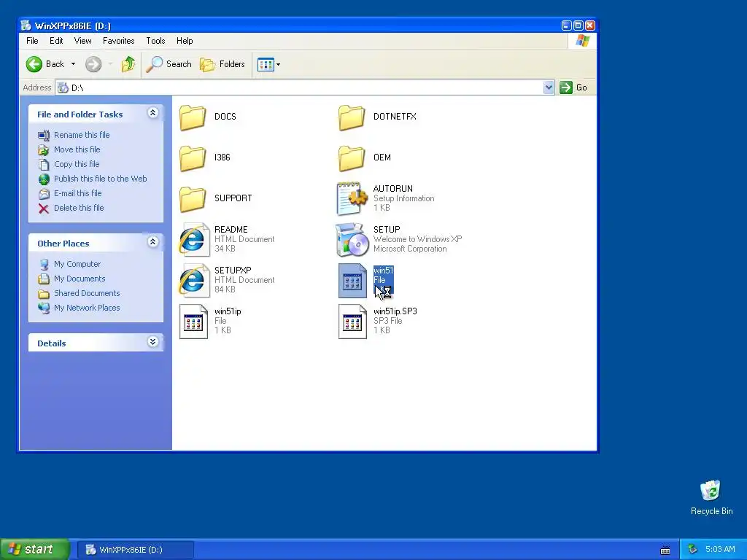Click the on-screen keyboard taskbar icon

[665, 551]
